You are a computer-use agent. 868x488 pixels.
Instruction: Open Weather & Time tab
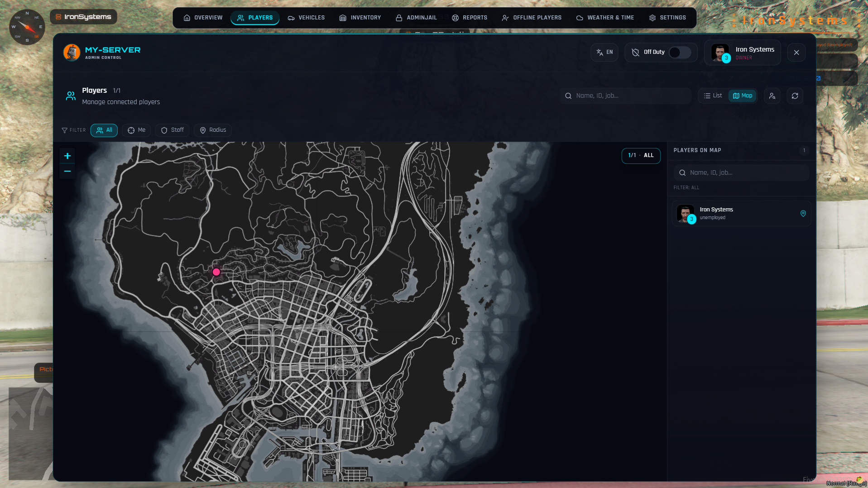[605, 18]
